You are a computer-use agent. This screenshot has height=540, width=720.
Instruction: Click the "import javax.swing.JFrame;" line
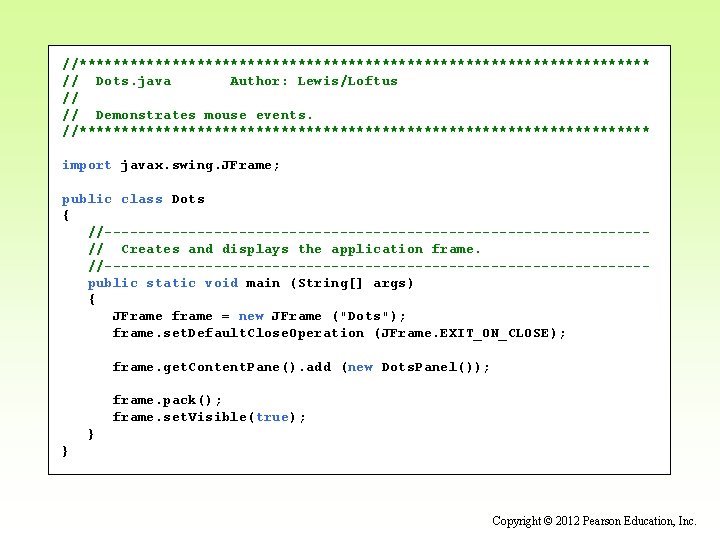click(x=171, y=165)
